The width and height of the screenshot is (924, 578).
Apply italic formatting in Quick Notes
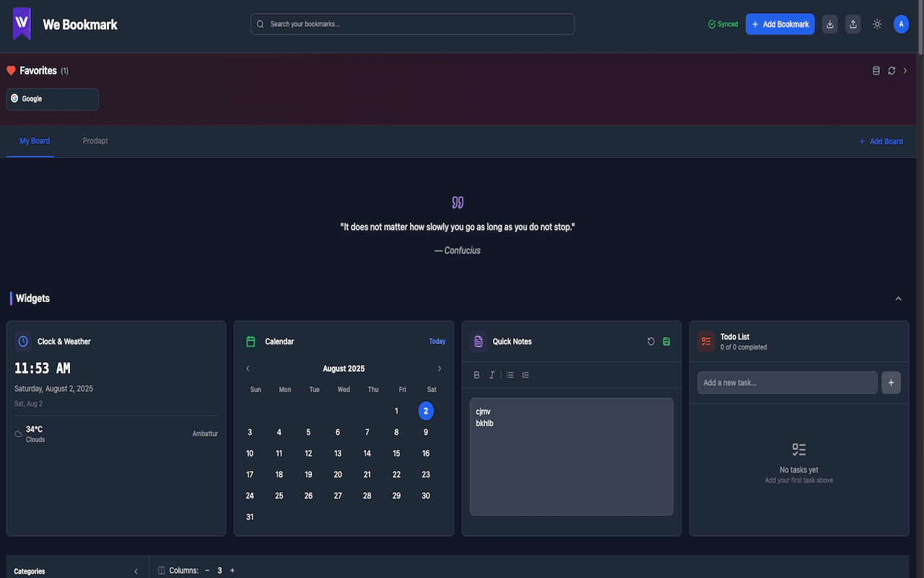click(492, 375)
